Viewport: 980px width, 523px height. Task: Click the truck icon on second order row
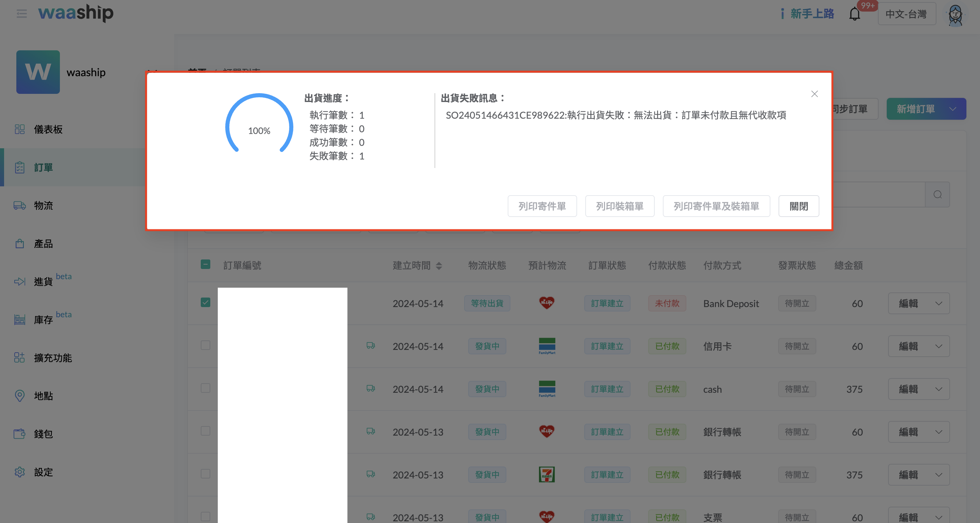click(371, 345)
